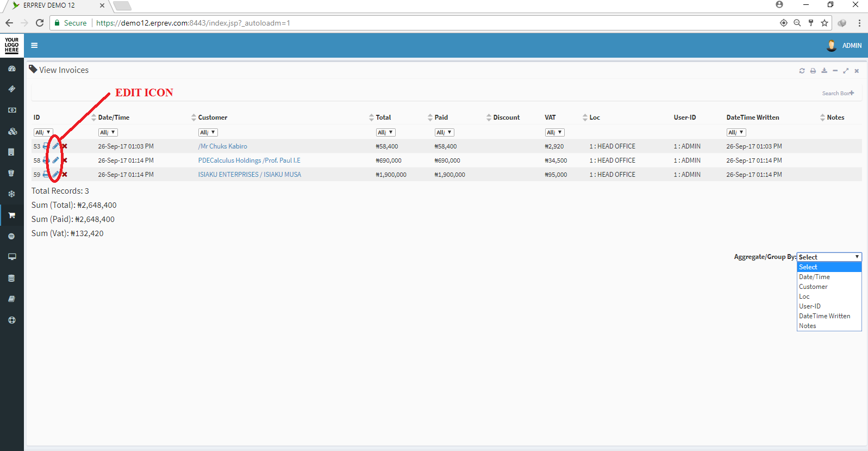Edit invoice 53 with pencil icon
Viewport: 868px width, 451px height.
pyautogui.click(x=55, y=146)
